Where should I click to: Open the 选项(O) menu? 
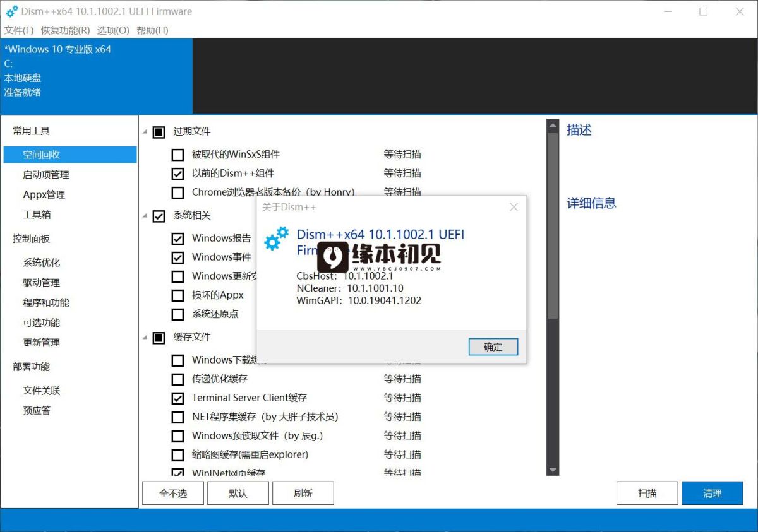tap(114, 30)
